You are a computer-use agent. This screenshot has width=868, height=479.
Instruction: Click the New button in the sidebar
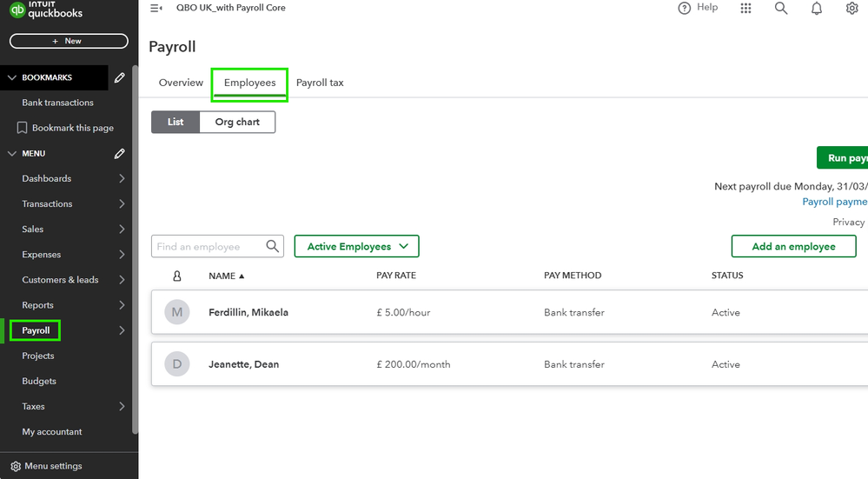69,41
